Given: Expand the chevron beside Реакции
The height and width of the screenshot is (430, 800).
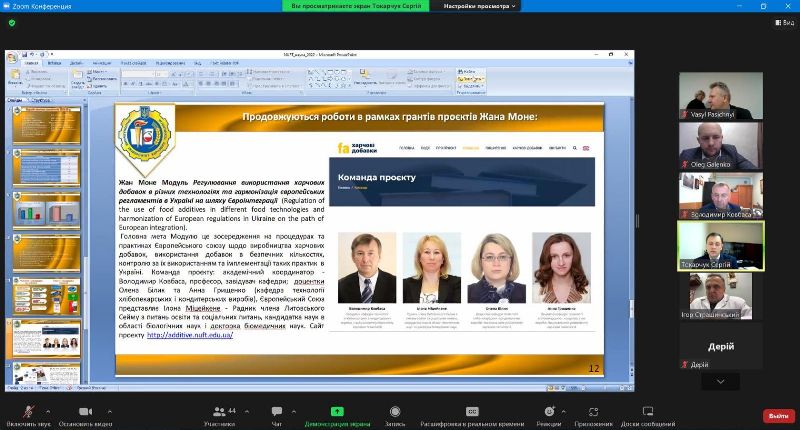Looking at the screenshot, I should 564,411.
